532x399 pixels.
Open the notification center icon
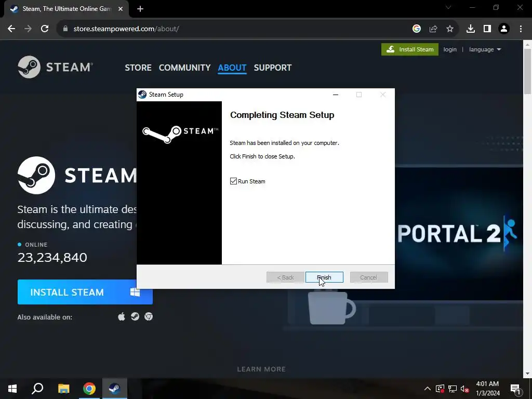tap(515, 389)
